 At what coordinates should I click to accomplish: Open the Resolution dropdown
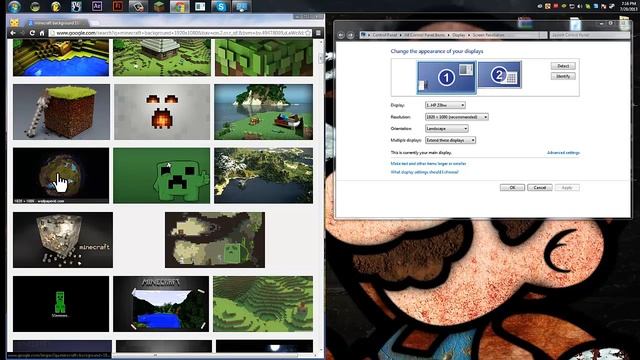[x=456, y=117]
